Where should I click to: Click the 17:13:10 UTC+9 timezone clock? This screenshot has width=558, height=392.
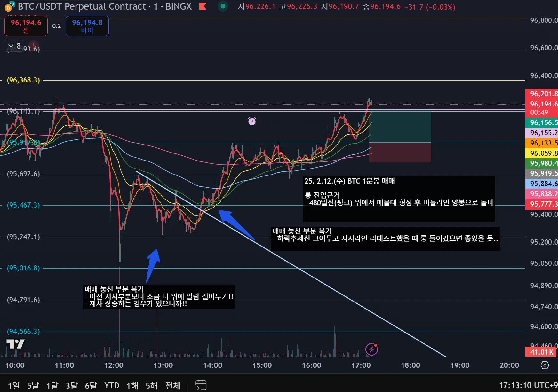tap(528, 385)
